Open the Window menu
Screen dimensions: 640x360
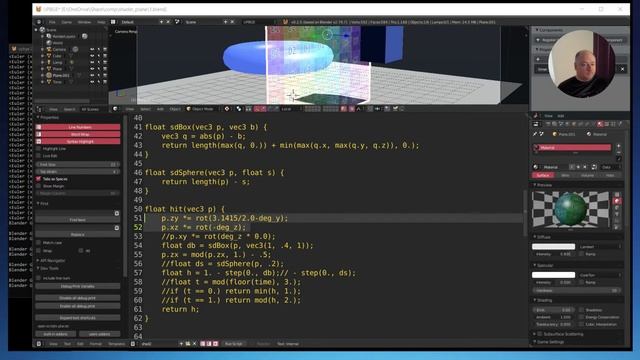point(84,22)
